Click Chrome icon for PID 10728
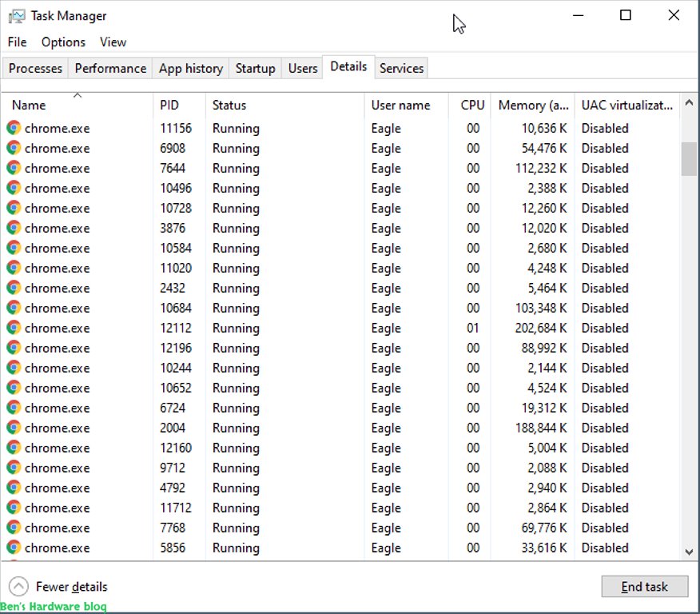700x614 pixels. point(14,208)
